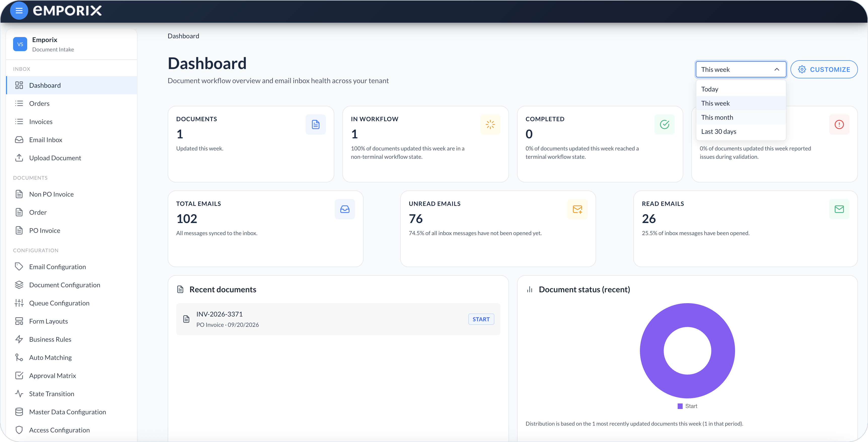
Task: Open Document Configuration settings
Action: [71, 285]
